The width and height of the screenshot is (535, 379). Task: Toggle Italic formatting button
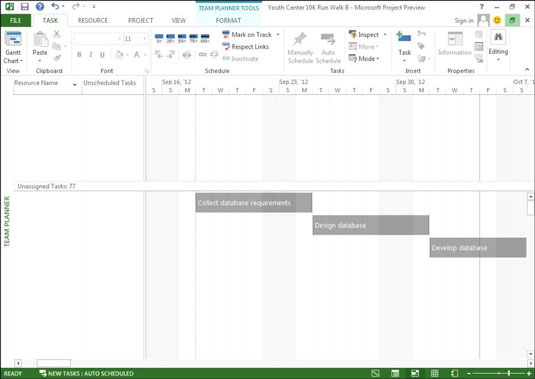(91, 55)
